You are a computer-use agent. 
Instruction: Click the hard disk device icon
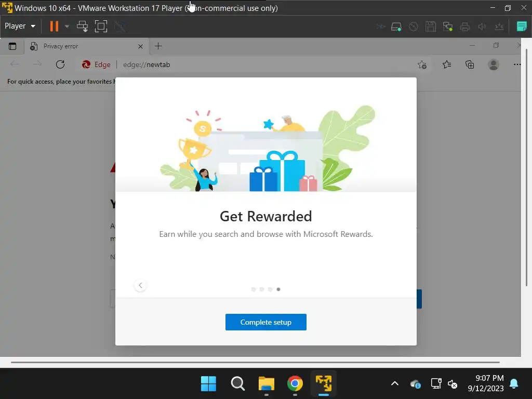pos(396,26)
